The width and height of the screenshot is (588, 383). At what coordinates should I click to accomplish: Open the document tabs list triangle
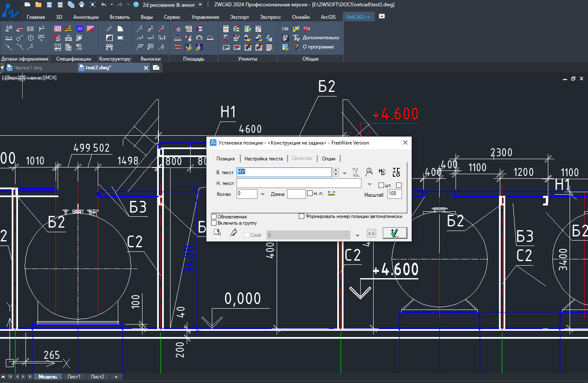(x=3, y=68)
